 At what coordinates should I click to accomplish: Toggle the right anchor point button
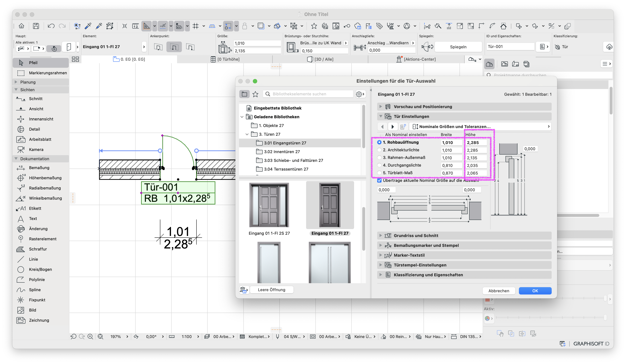click(x=190, y=47)
